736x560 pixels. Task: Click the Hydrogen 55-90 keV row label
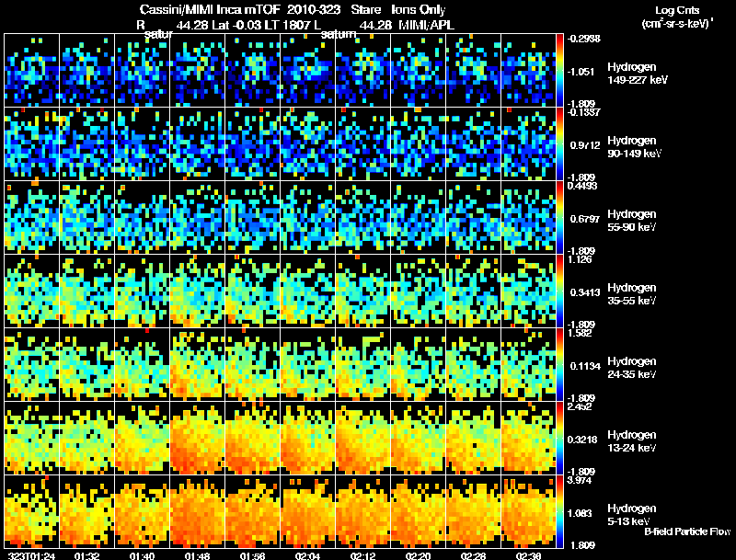tap(632, 221)
